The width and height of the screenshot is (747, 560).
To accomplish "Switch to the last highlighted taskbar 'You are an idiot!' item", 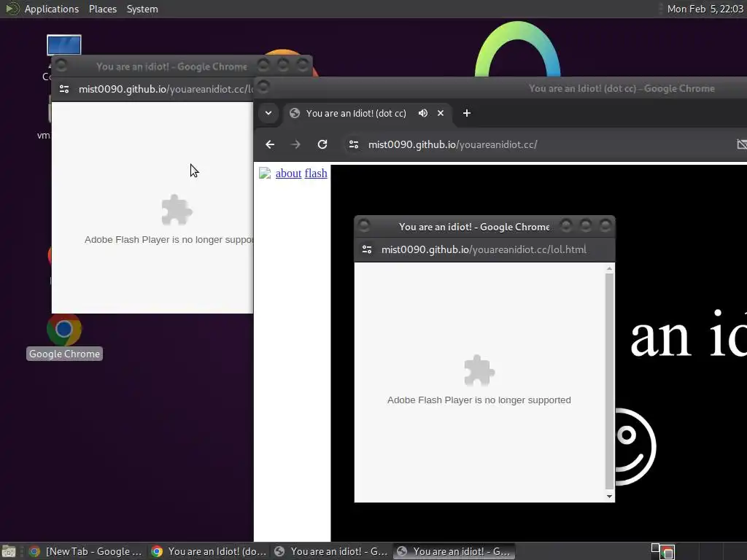I will pos(454,551).
